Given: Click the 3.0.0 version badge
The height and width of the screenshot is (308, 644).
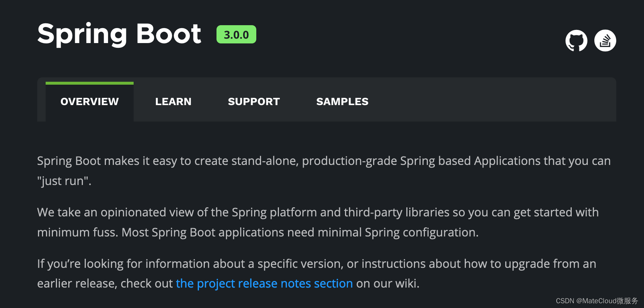Looking at the screenshot, I should (x=236, y=35).
